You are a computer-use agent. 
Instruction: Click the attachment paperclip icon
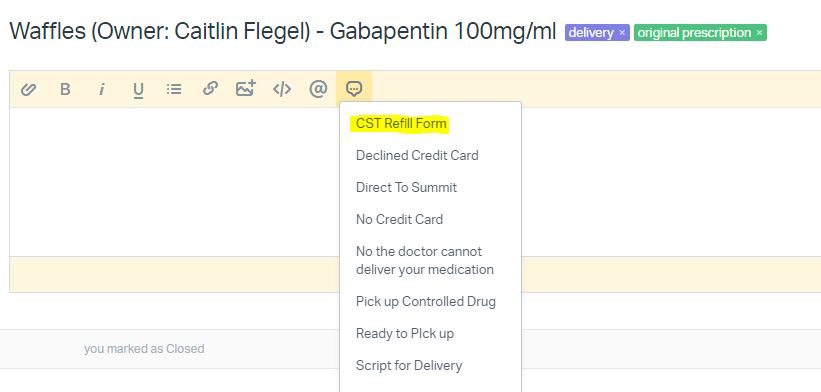pos(28,89)
